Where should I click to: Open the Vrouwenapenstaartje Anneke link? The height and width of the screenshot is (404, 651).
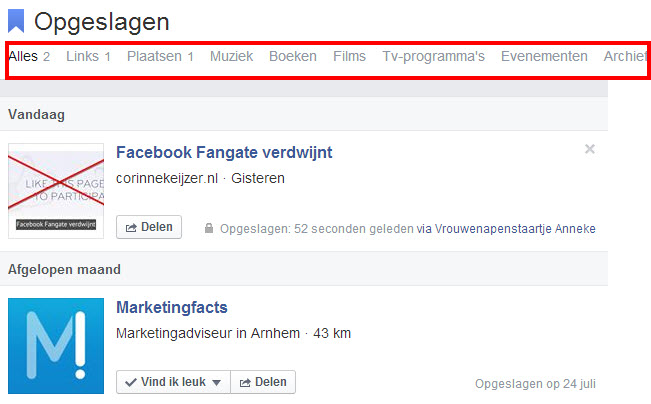tap(515, 229)
